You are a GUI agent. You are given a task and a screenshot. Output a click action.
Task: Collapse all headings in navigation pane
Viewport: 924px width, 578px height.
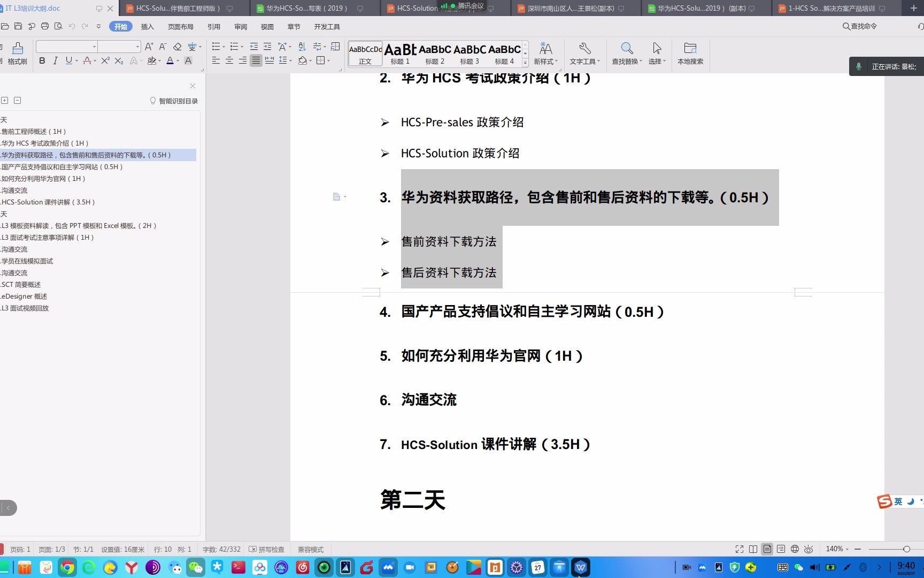point(17,100)
